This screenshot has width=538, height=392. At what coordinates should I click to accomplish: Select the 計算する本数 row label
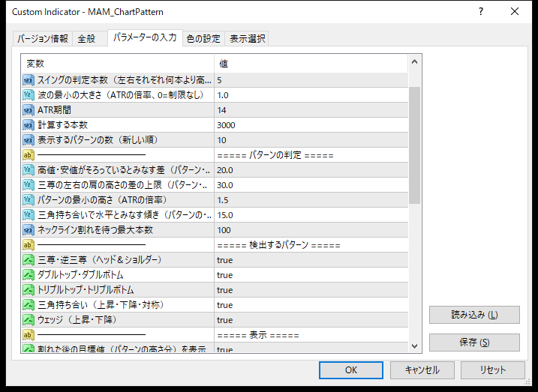point(62,125)
